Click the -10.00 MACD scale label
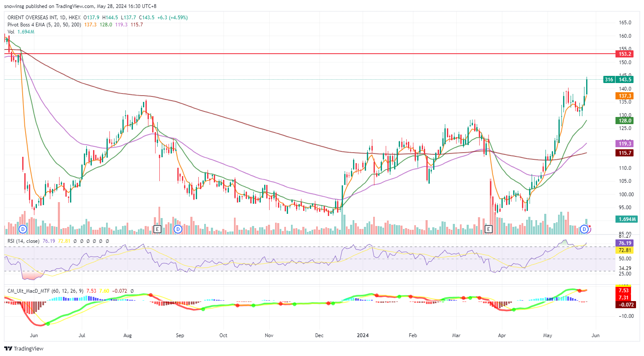The image size is (644, 356). click(x=626, y=316)
